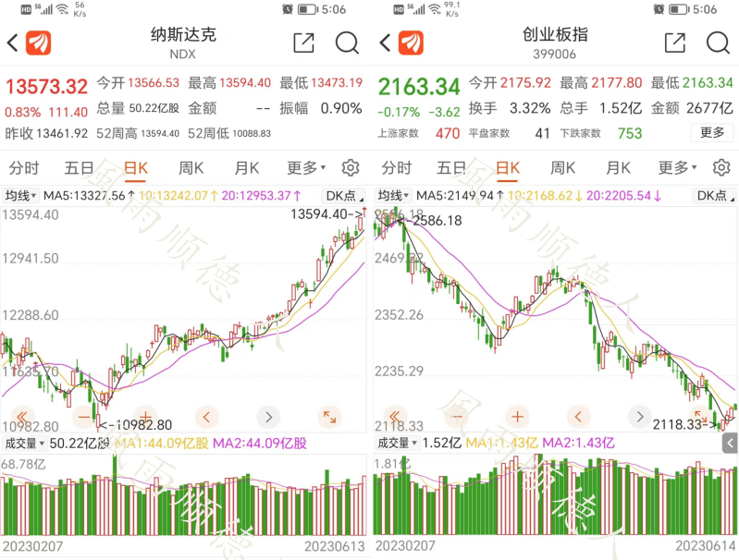
Task: Open chart settings gear on 创业板指 chart
Action: pos(721,167)
